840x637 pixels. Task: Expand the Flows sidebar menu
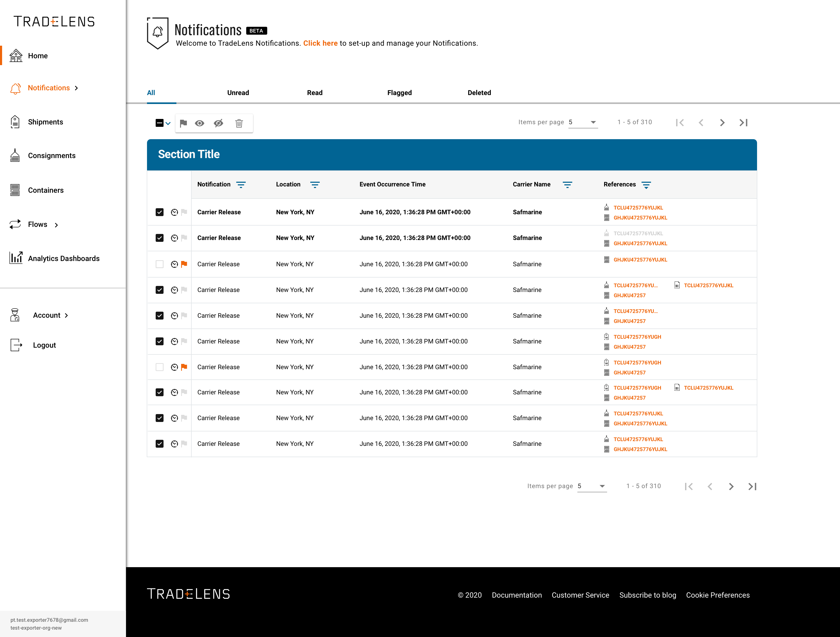56,225
